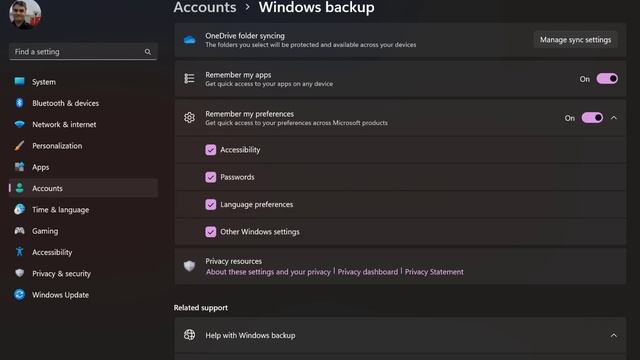This screenshot has width=640, height=360.
Task: Click the OneDrive folder syncing title
Action: (x=245, y=36)
